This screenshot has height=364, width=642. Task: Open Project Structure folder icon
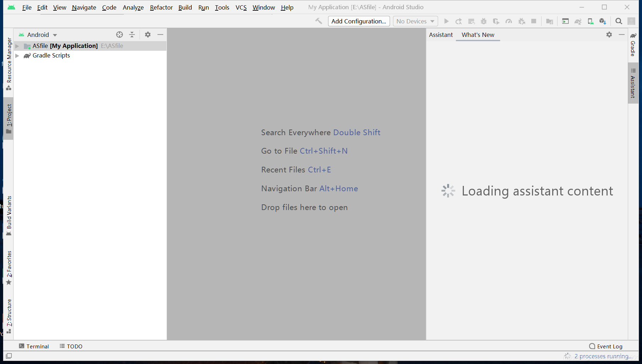[549, 21]
